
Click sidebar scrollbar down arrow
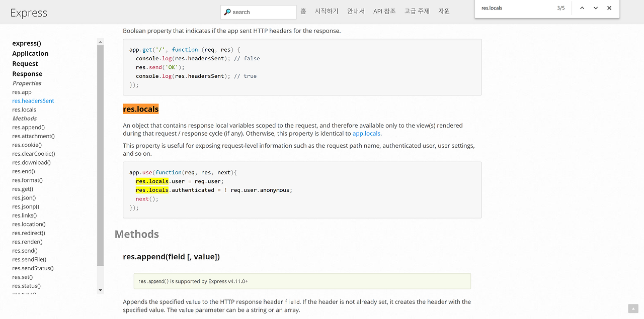click(x=101, y=290)
